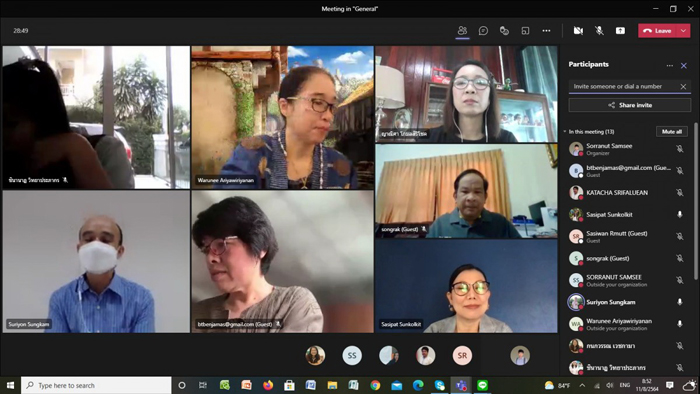Viewport: 700px width, 394px height.
Task: Open the rooms icon in toolbar
Action: click(525, 31)
